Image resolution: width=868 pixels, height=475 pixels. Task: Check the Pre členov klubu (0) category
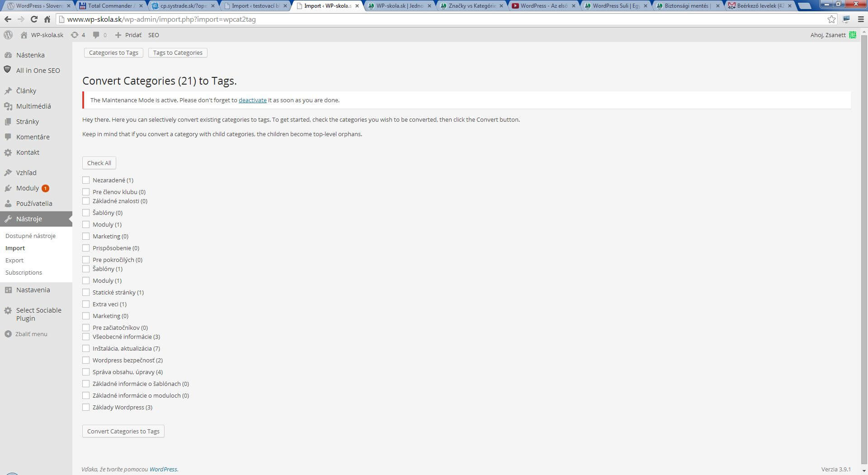tap(86, 192)
